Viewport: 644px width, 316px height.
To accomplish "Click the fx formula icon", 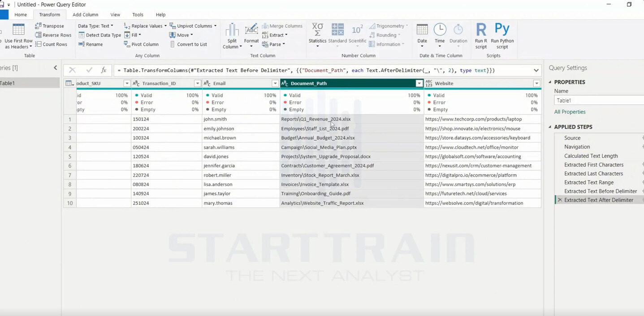I will [x=104, y=70].
